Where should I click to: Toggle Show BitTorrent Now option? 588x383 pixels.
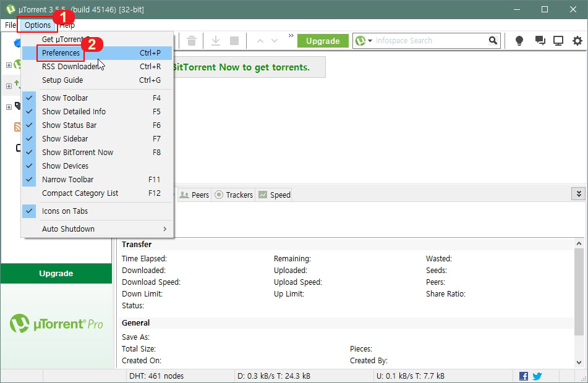(x=97, y=152)
